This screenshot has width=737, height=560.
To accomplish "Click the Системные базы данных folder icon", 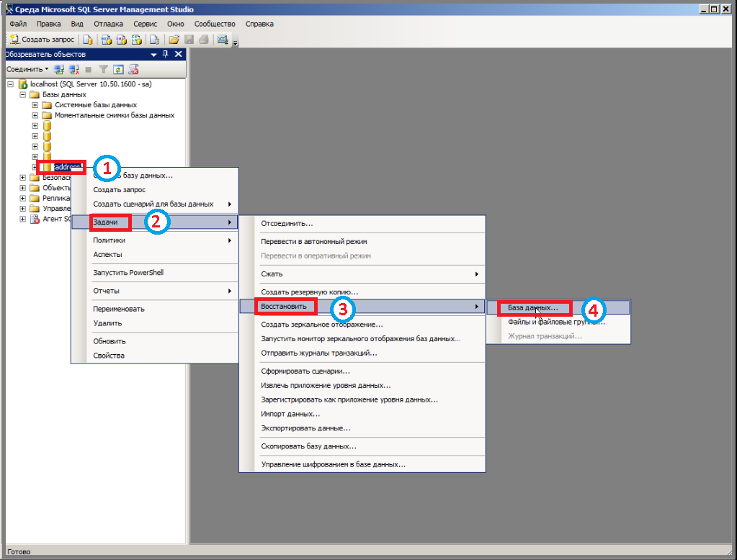I will tap(47, 105).
